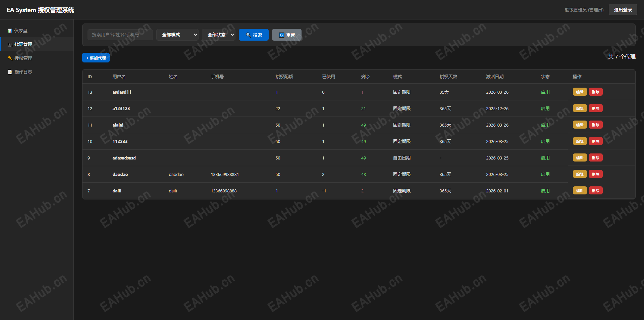The height and width of the screenshot is (320, 644).
Task: Click remaining quota 48 for daodao
Action: [364, 174]
